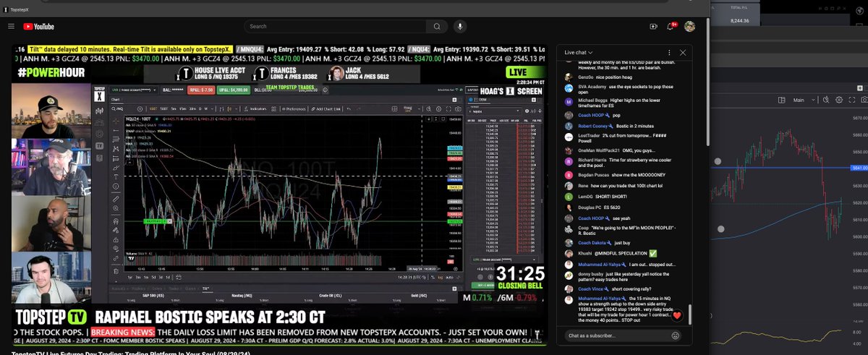868x355 pixels.
Task: Open the account avatar menu
Action: (689, 27)
